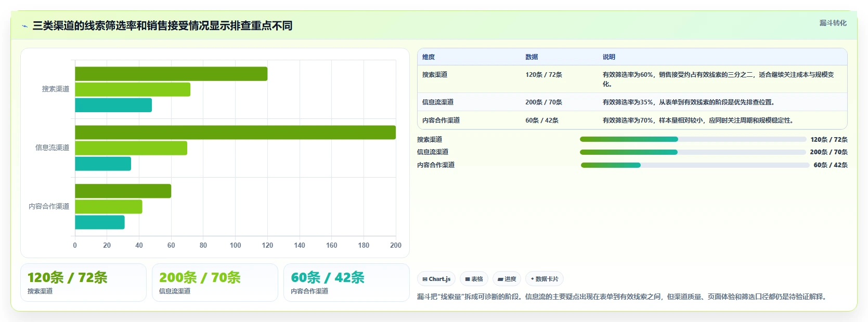Click the 信息流渠道 label on the chart axis
The width and height of the screenshot is (868, 322).
point(52,148)
